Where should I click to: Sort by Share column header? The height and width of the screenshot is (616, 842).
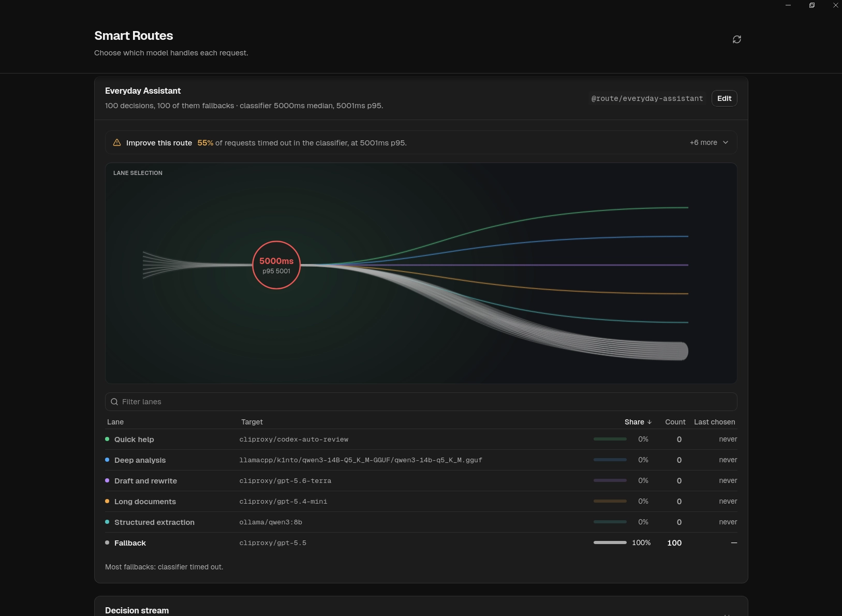pos(638,422)
